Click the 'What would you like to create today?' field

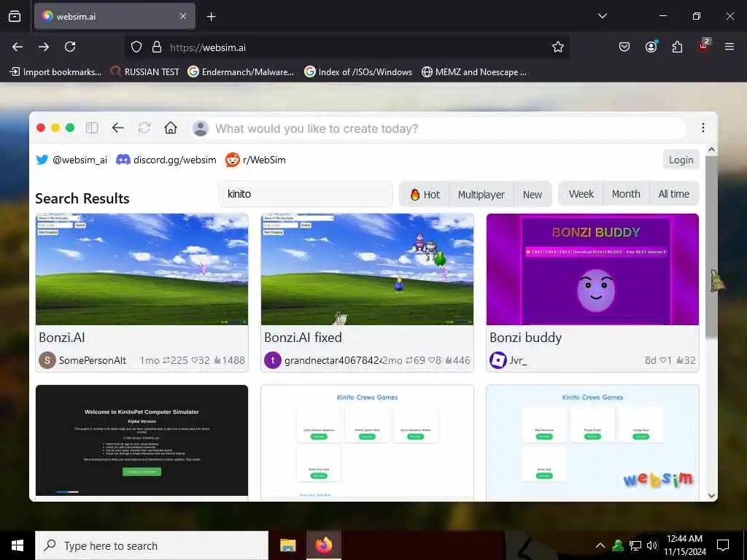[438, 128]
